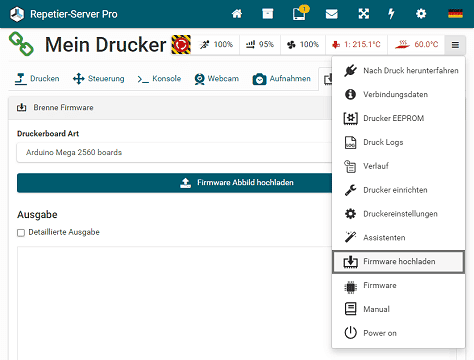Open the archive box icon in header
The image size is (474, 360).
(268, 14)
